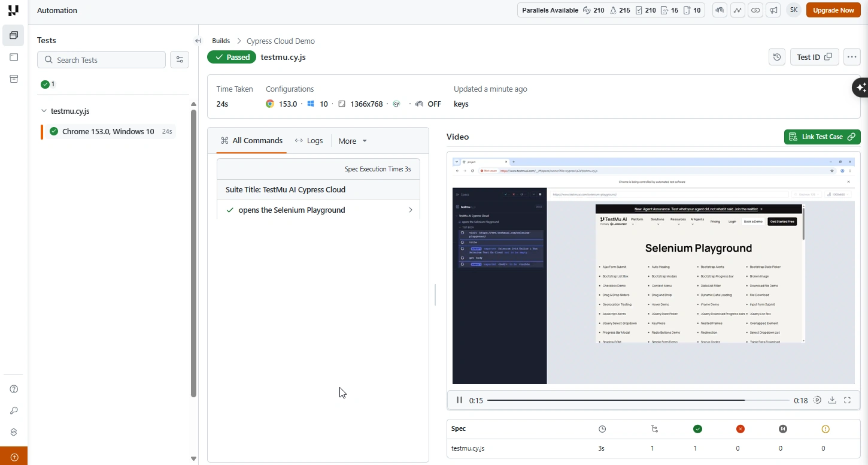Click the tests list scrollbar down arrow
Viewport: 868px width, 465px height.
pyautogui.click(x=193, y=459)
